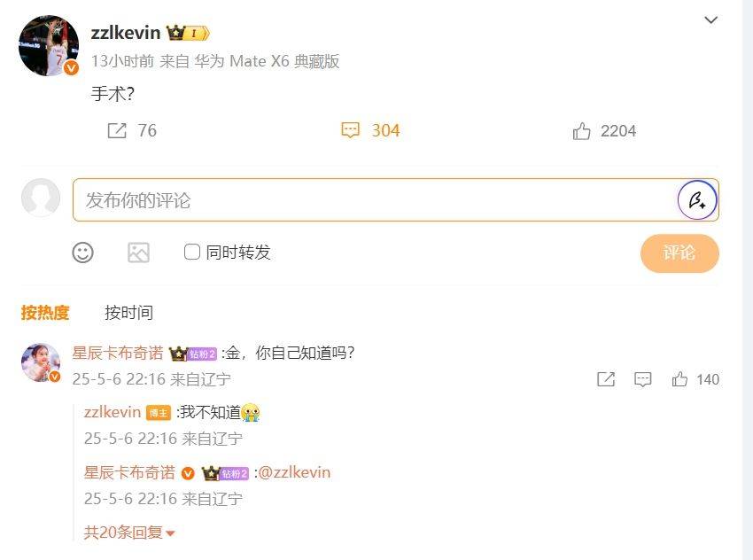Click the @zzlkevin mention link

[x=294, y=472]
